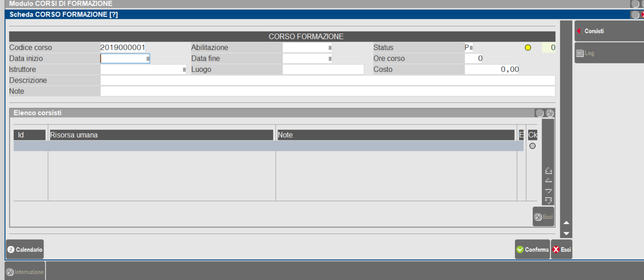Click single down arrow in corsisti list
The height and width of the screenshot is (280, 644).
pos(548,191)
